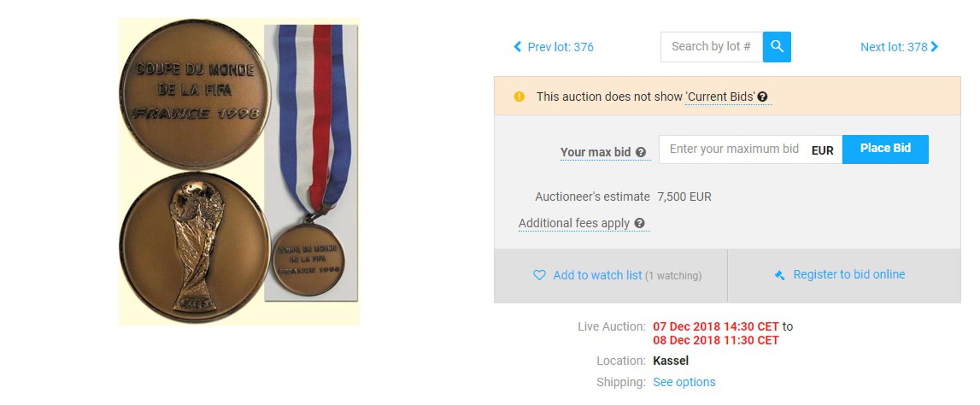980x405 pixels.
Task: Click help icon next to 'Current Bids'
Action: (x=762, y=97)
